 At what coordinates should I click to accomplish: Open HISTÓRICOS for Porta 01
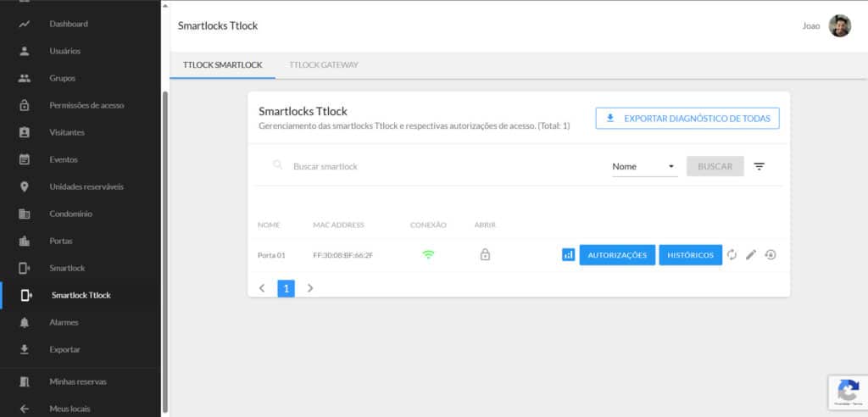[x=690, y=255]
